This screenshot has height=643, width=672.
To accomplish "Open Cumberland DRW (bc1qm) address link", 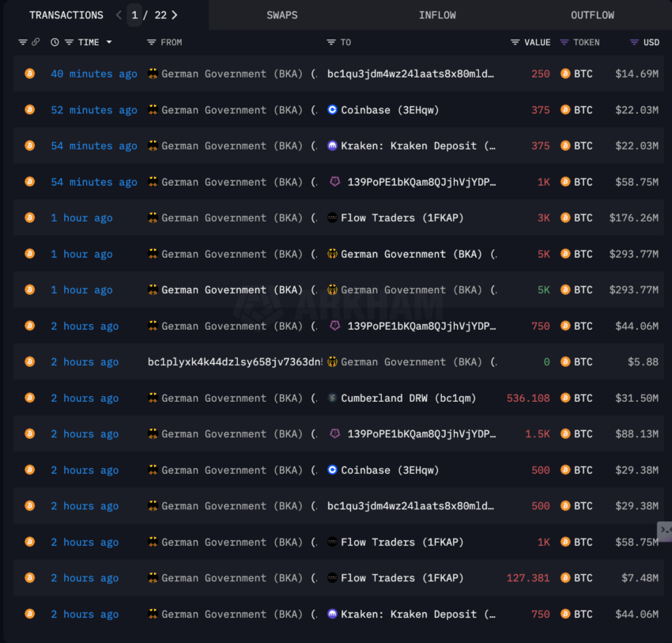I will coord(409,399).
